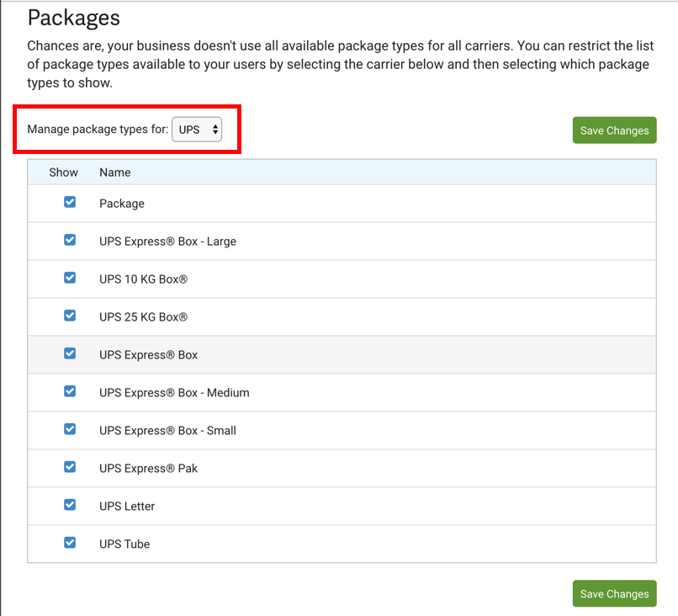The width and height of the screenshot is (678, 616).
Task: Click the top Save Changes button
Action: [614, 130]
